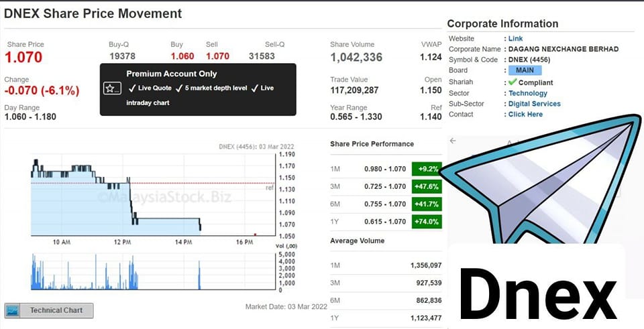644x329 pixels.
Task: Click the Day Range 1.060 - 1.180 value
Action: coord(30,117)
